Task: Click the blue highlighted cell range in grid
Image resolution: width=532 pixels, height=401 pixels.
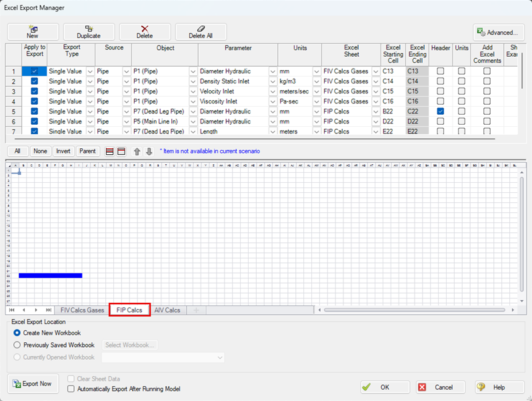Action: [50, 275]
